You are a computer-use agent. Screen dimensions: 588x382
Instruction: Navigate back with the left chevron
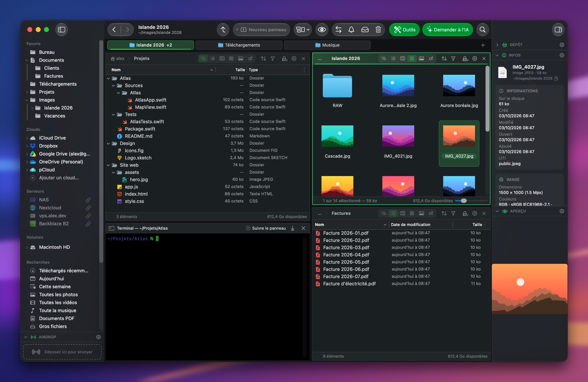click(114, 30)
